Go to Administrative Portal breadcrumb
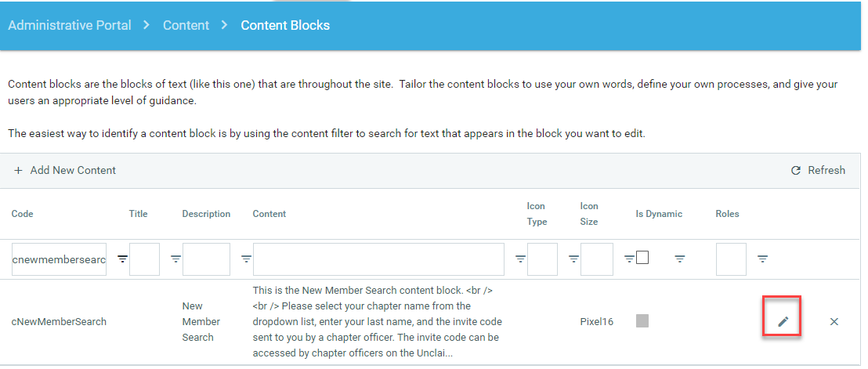 (x=70, y=25)
